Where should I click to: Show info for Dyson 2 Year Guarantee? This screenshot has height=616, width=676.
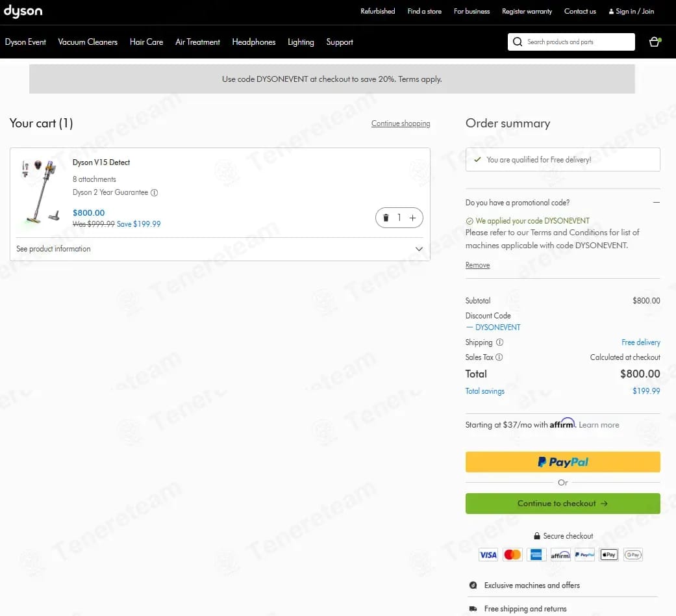154,193
